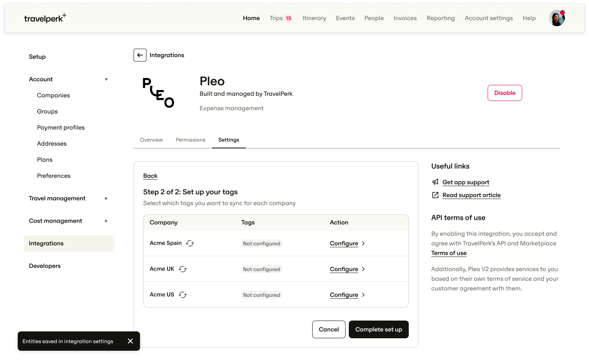Open Reporting in top navigation

(x=441, y=18)
